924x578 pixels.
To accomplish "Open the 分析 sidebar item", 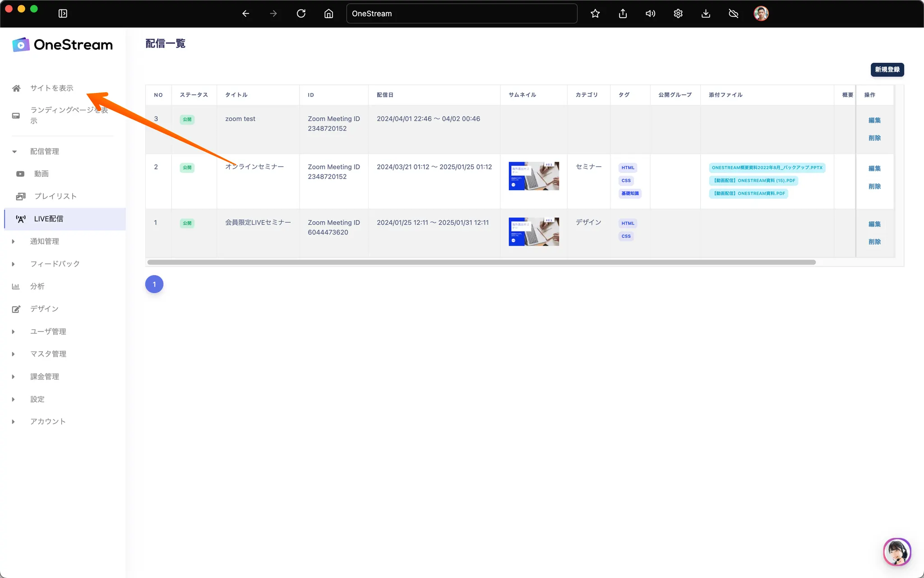I will (37, 286).
